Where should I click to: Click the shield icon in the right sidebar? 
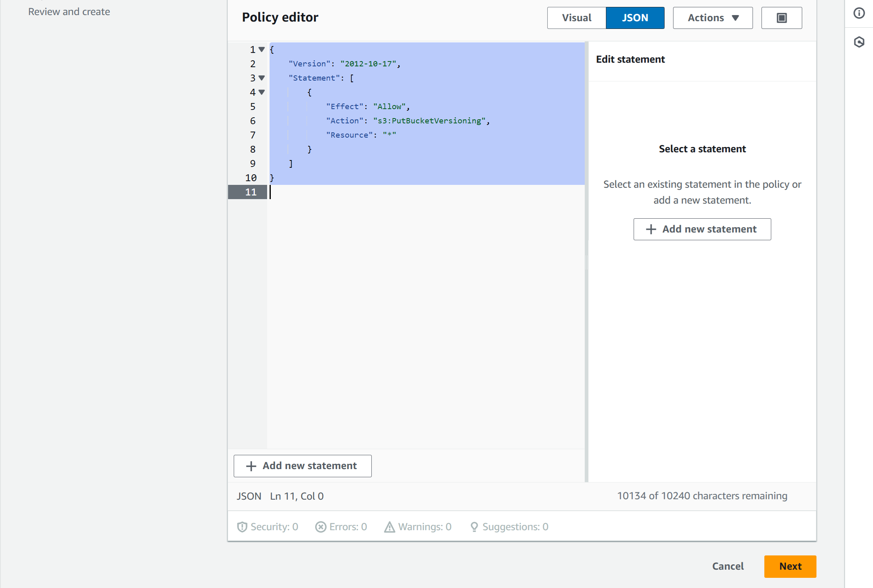[859, 42]
